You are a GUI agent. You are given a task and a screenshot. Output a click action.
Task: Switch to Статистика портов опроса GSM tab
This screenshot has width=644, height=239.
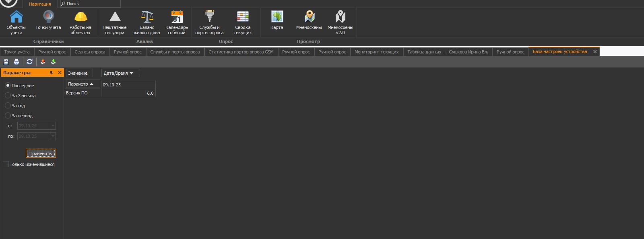241,52
